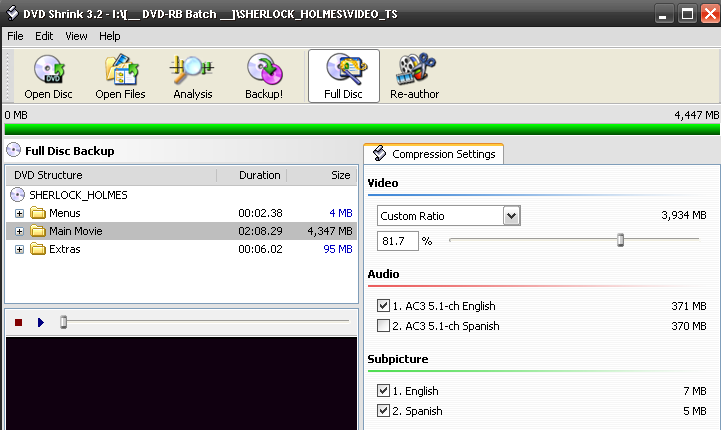Open the File menu
The image size is (721, 430).
point(15,36)
